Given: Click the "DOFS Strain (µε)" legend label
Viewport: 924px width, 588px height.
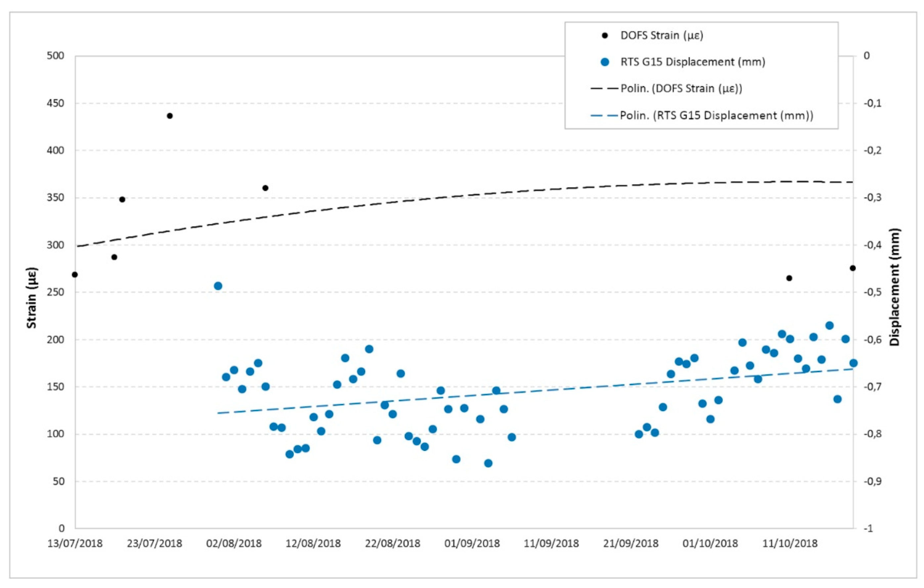Looking at the screenshot, I should coord(662,36).
